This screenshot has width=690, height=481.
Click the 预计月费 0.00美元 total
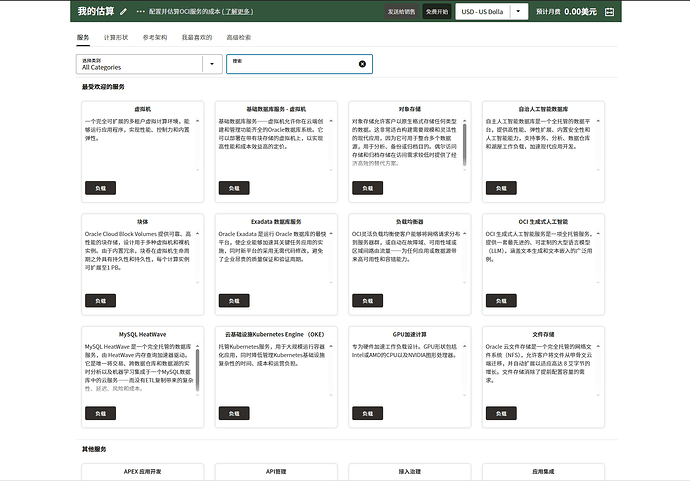[x=566, y=12]
